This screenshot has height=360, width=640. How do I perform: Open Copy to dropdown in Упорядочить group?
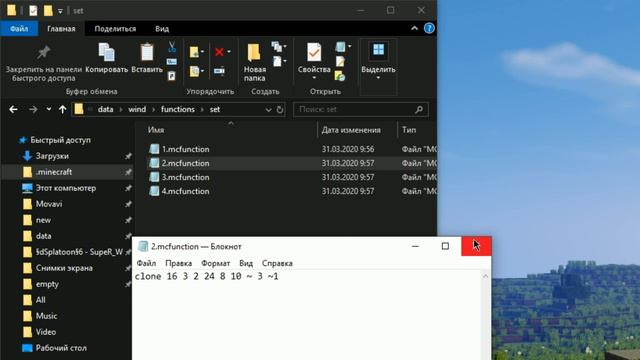click(196, 71)
